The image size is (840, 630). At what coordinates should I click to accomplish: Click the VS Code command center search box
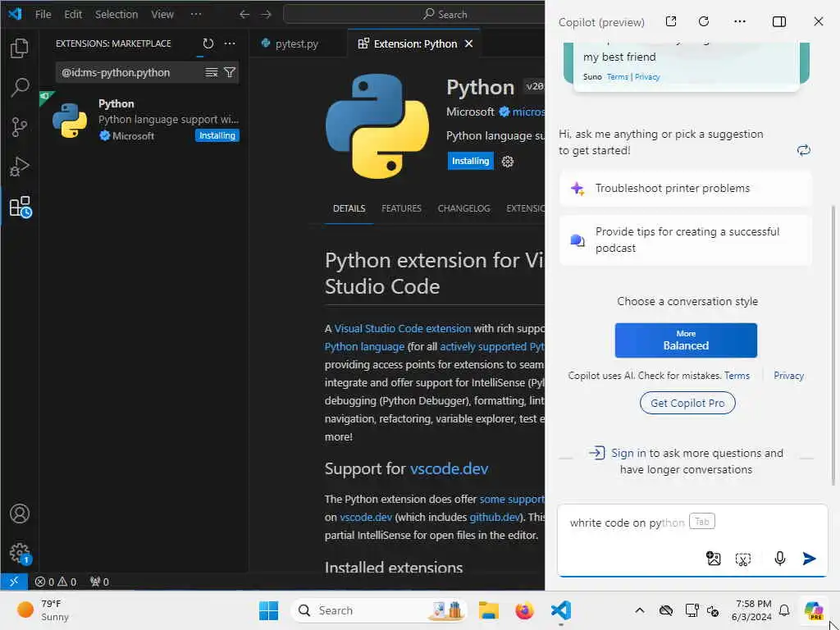(x=413, y=15)
